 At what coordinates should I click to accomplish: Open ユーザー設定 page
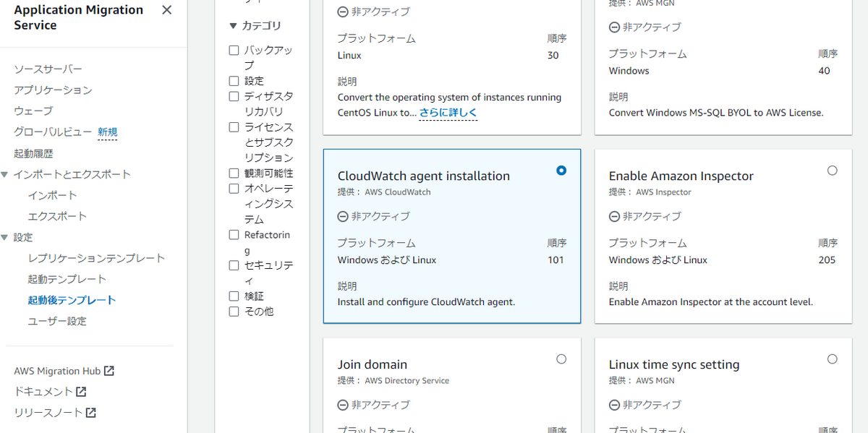[57, 321]
